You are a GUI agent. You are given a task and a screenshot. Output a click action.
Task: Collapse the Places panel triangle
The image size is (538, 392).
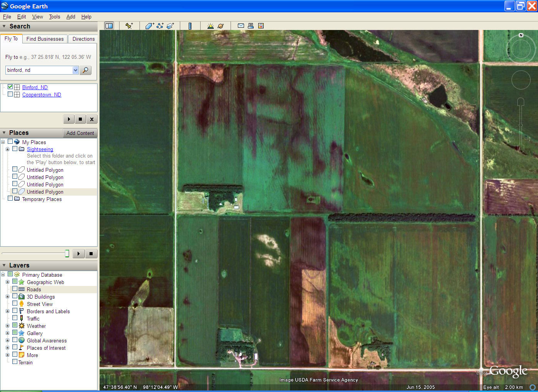[4, 133]
